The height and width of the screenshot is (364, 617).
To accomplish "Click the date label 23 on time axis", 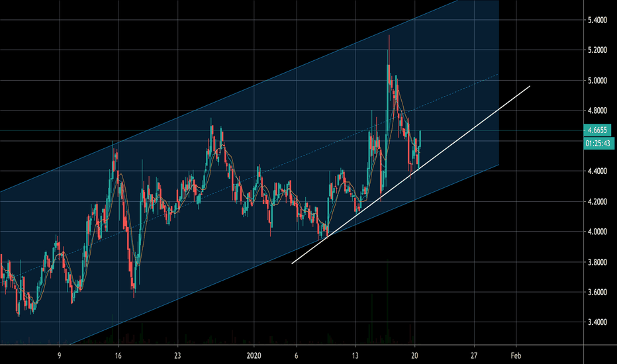I will (x=177, y=356).
